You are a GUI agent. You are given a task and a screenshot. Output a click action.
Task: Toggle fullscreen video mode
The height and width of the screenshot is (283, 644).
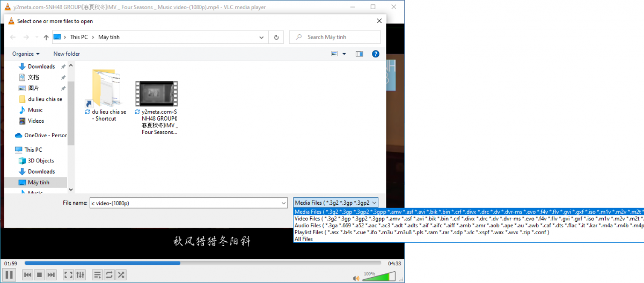(x=68, y=275)
